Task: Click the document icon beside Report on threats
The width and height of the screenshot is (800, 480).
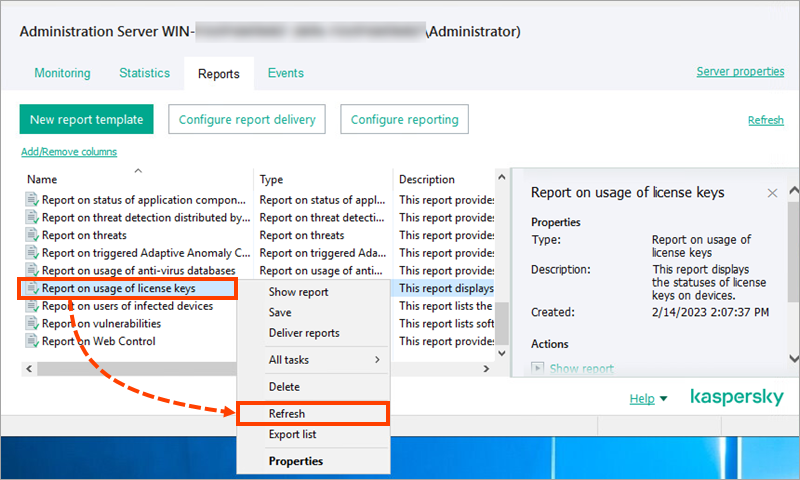Action: 32,235
